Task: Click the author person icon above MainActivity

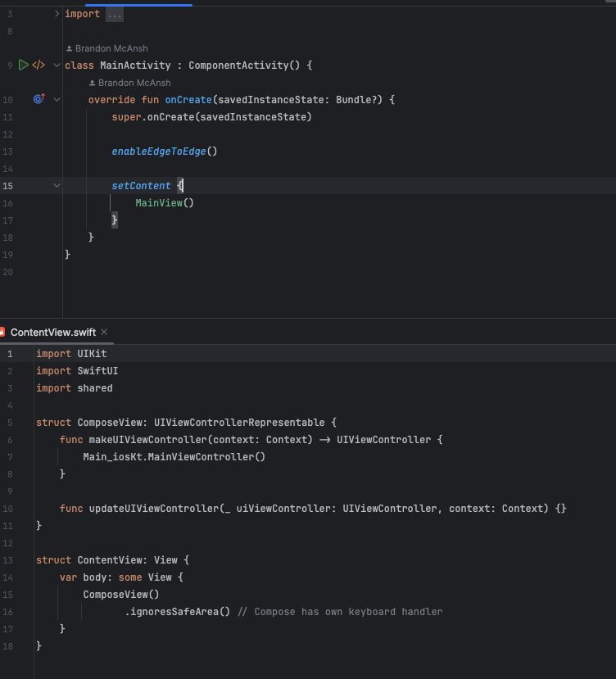Action: tap(70, 48)
